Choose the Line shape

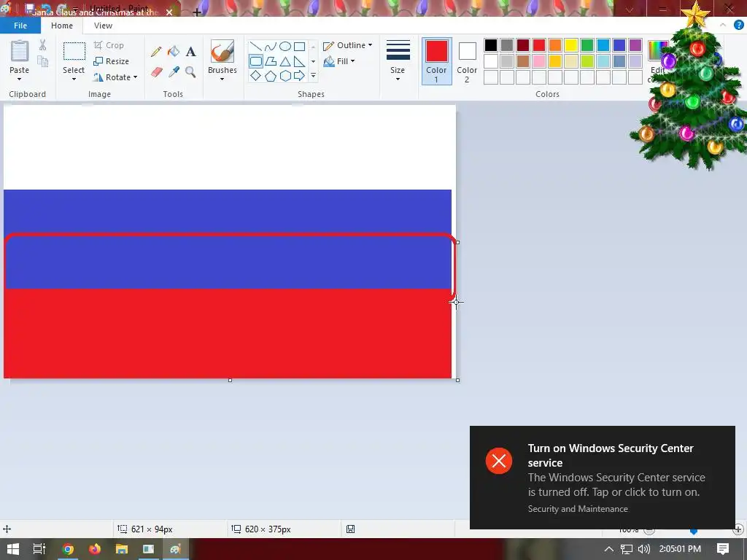256,47
